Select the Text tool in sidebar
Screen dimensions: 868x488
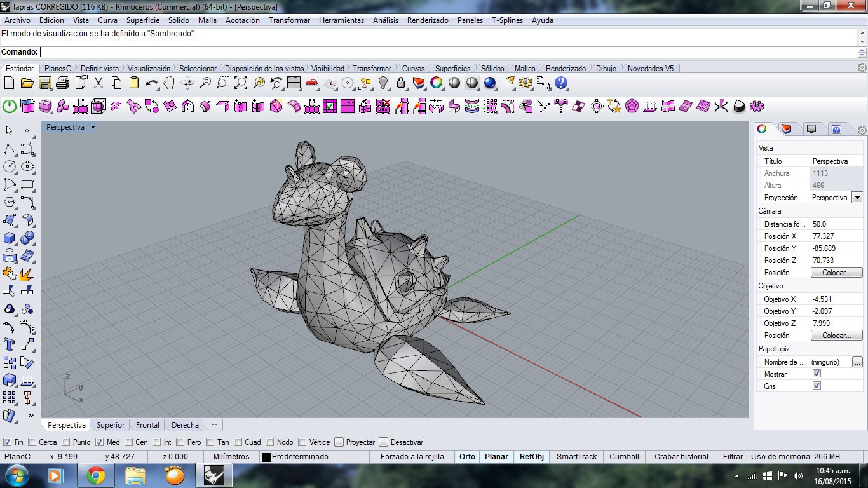pyautogui.click(x=9, y=344)
